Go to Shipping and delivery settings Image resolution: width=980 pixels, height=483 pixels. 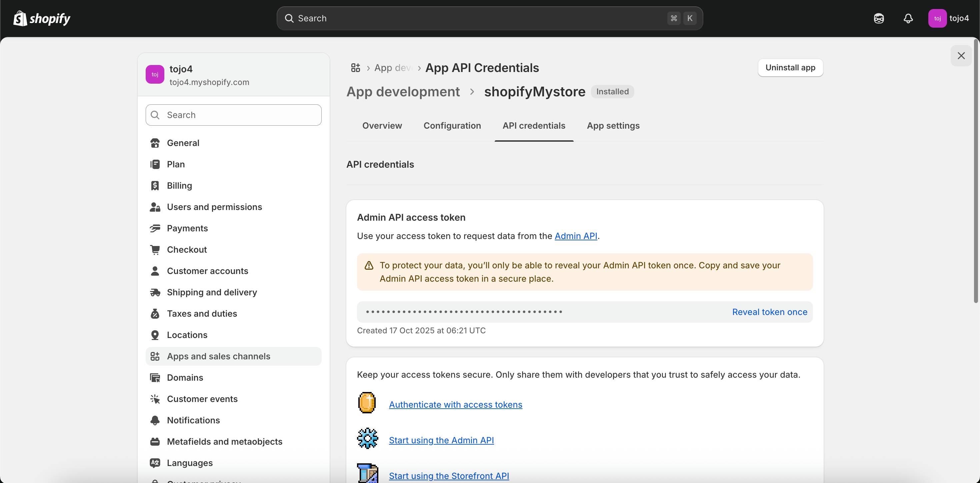tap(212, 292)
